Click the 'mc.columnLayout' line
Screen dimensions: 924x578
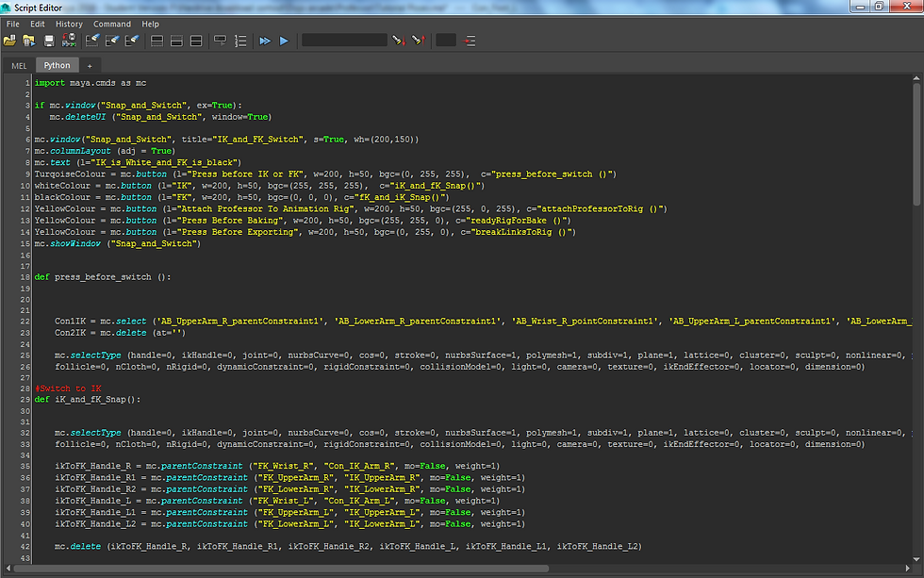105,151
